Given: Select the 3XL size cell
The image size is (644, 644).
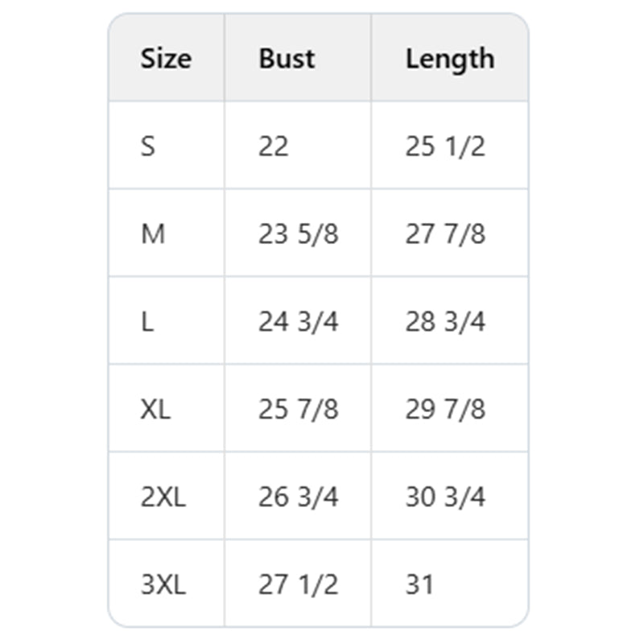Looking at the screenshot, I should click(x=163, y=585).
